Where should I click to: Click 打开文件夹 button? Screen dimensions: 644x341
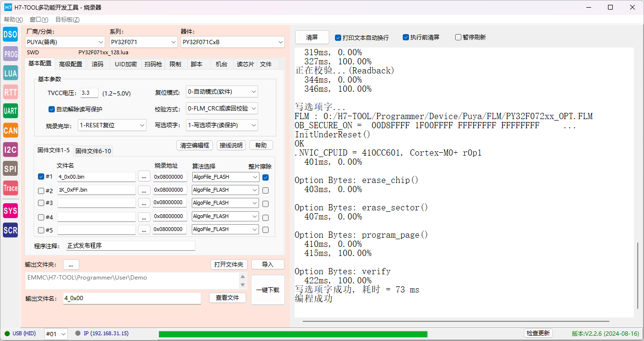(x=229, y=265)
